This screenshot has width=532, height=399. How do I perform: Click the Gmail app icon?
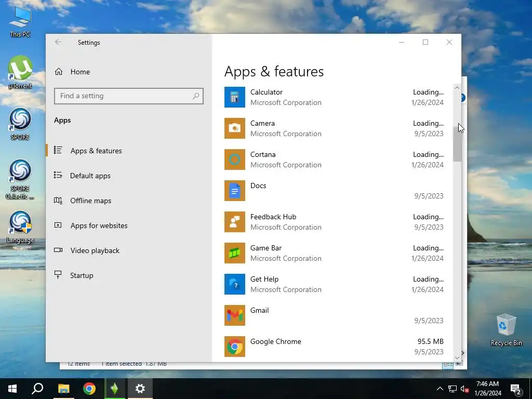pos(235,315)
